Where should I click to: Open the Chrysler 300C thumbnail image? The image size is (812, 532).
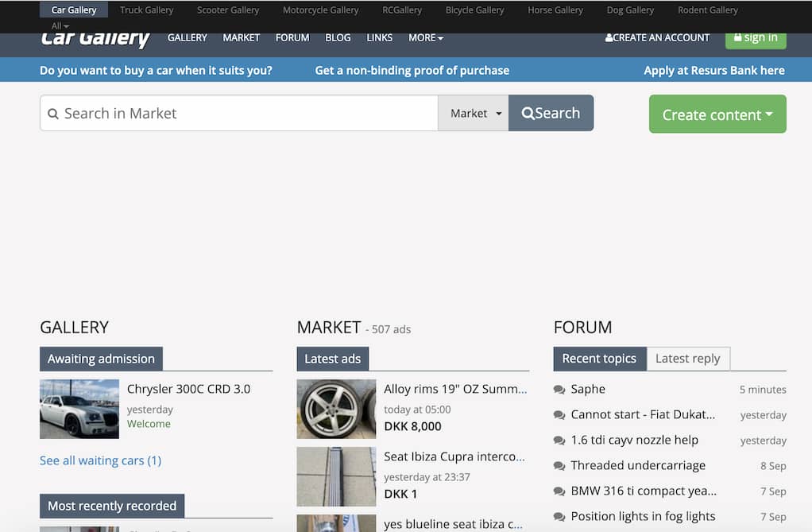[x=79, y=409]
